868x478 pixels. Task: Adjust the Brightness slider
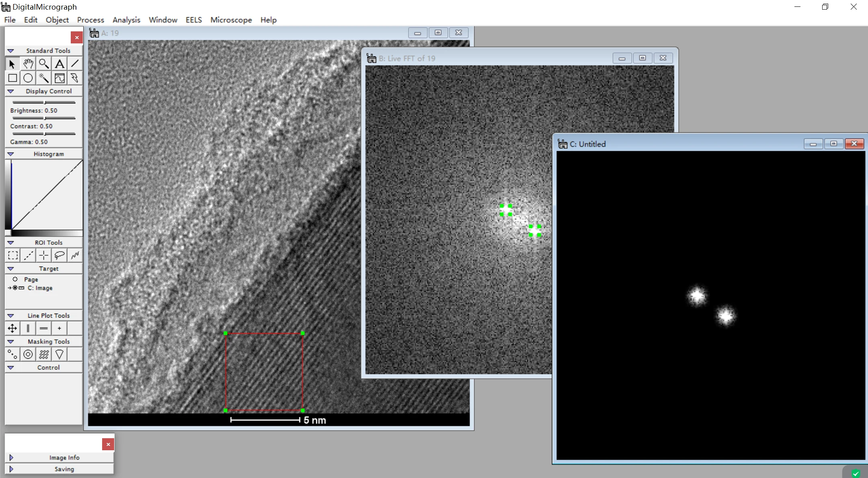click(44, 103)
